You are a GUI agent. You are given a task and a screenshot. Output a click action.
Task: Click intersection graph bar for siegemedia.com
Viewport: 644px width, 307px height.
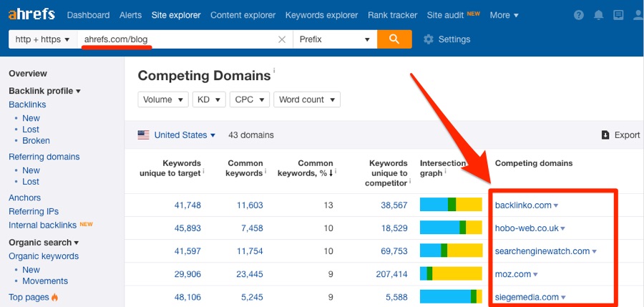[x=451, y=297]
